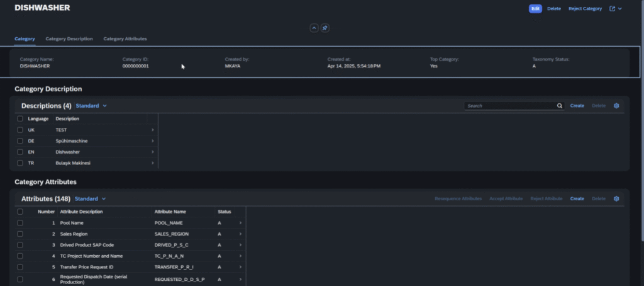
Task: Tick the checkbox for Sales Region attribute
Action: (x=20, y=234)
